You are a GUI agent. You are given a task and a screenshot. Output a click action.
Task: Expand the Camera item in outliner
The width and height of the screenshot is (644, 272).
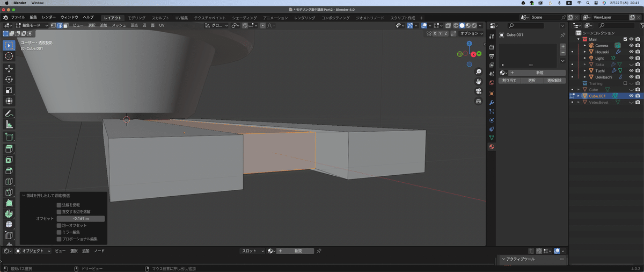click(584, 46)
